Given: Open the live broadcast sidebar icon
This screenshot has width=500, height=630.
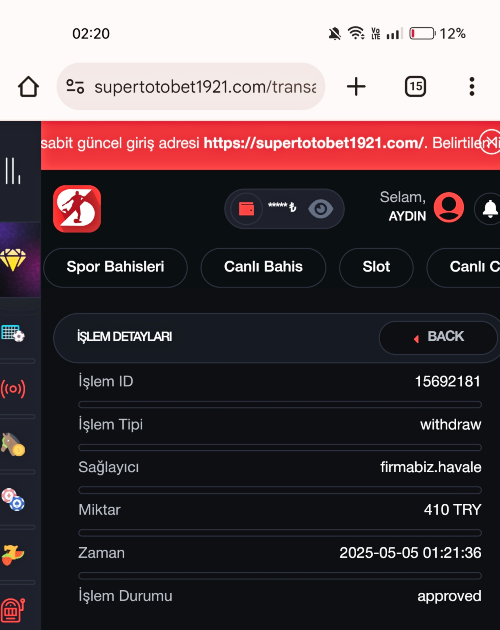Looking at the screenshot, I should coord(13,389).
